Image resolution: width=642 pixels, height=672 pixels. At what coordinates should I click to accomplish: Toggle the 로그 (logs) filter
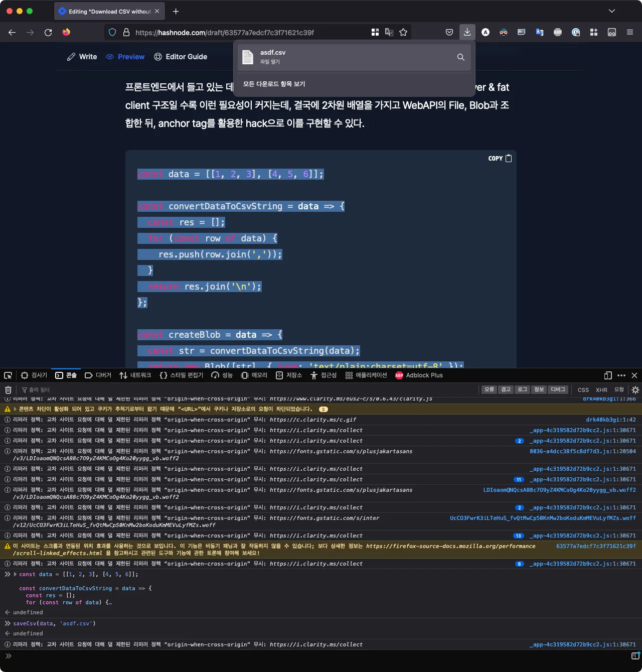coord(522,389)
